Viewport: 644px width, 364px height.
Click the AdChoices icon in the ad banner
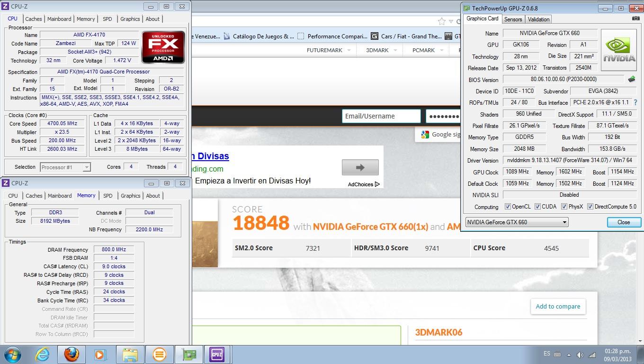click(x=377, y=184)
